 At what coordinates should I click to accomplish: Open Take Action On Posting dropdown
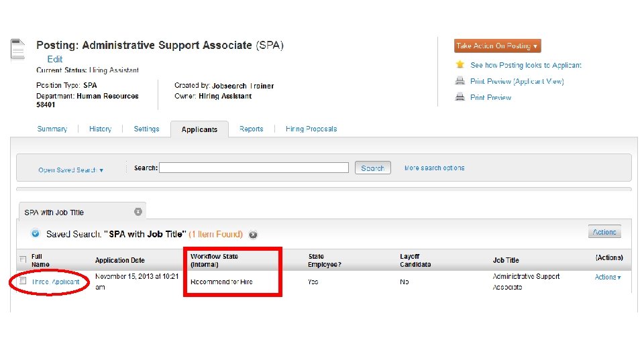(497, 46)
